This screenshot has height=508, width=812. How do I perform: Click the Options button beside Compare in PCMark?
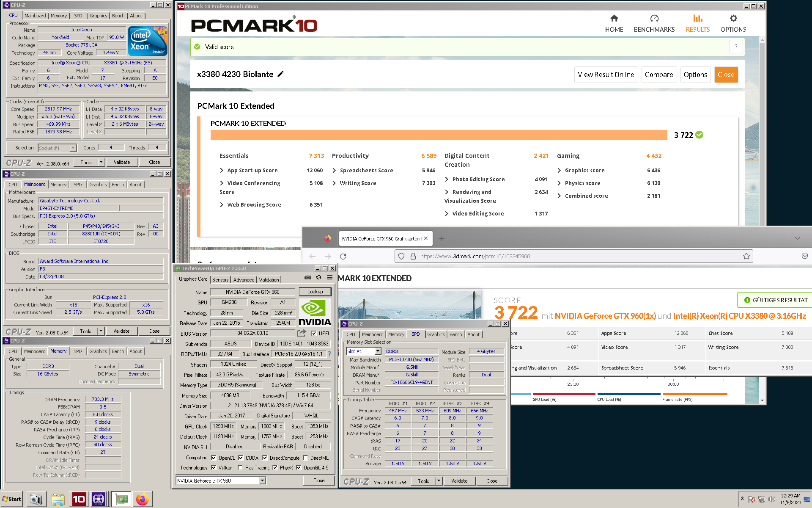point(695,75)
